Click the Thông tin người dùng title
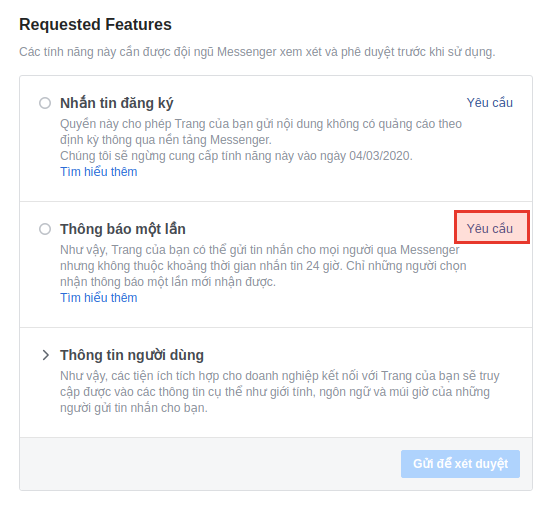Screen dimensions: 549x507 pos(132,355)
